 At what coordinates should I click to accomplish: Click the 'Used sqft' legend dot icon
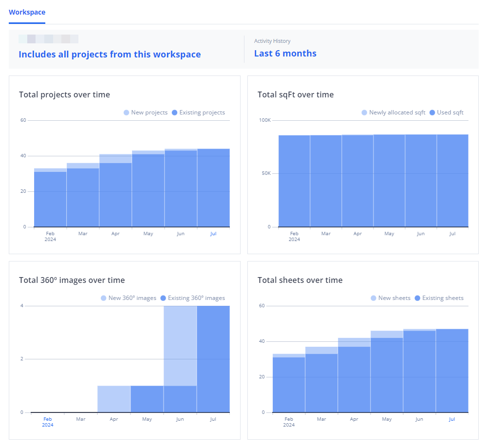click(x=432, y=112)
